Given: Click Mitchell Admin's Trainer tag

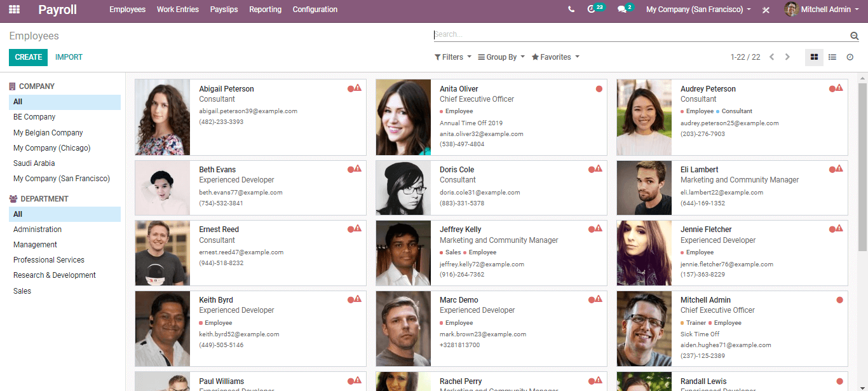Looking at the screenshot, I should 693,323.
